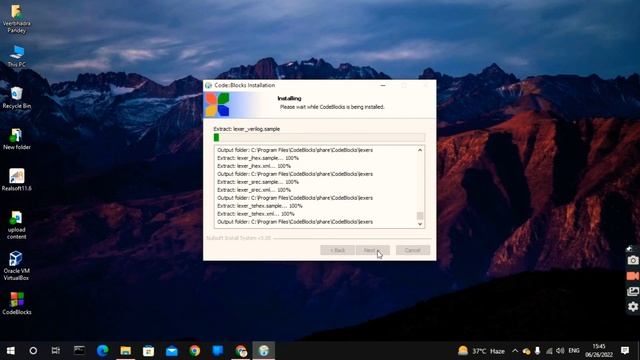Viewport: 640px width, 360px height.
Task: Launch Microsoft Edge from the taskbar
Action: click(102, 351)
